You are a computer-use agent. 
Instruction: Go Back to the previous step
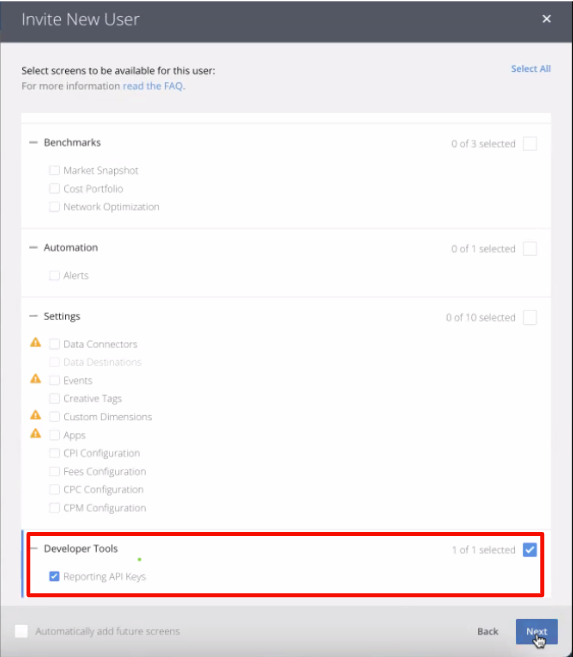point(488,631)
